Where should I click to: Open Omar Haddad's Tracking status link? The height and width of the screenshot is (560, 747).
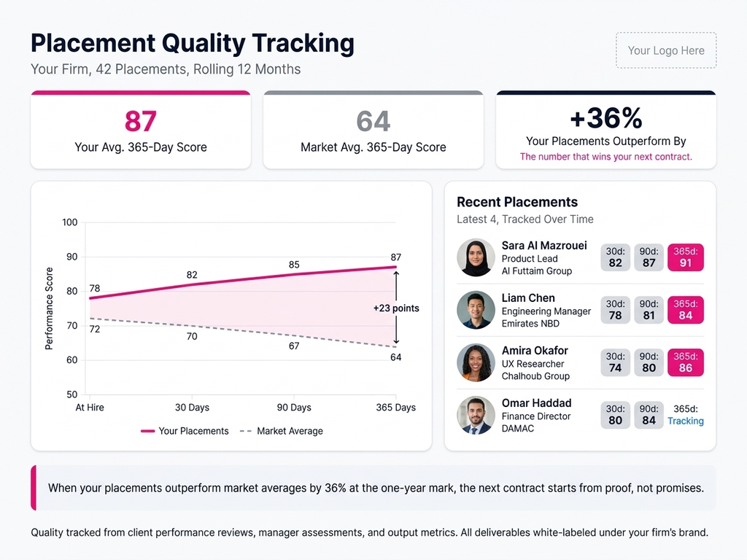(685, 421)
